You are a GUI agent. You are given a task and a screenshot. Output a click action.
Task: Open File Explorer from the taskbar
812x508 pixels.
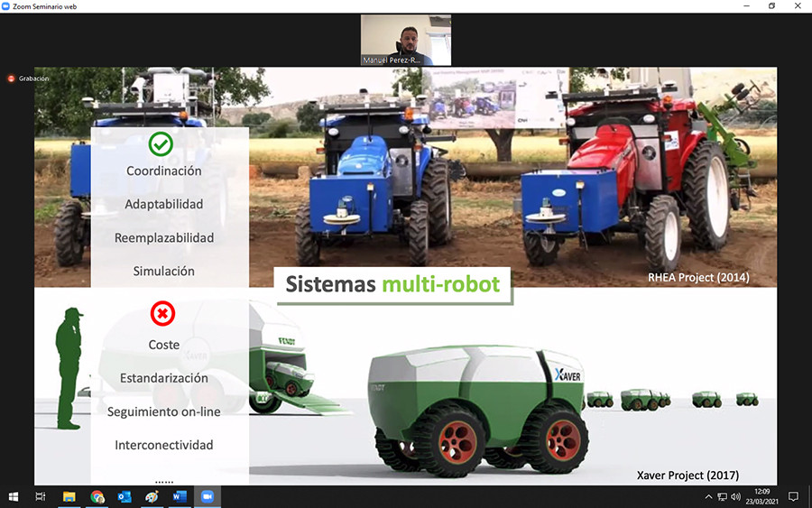tap(69, 497)
